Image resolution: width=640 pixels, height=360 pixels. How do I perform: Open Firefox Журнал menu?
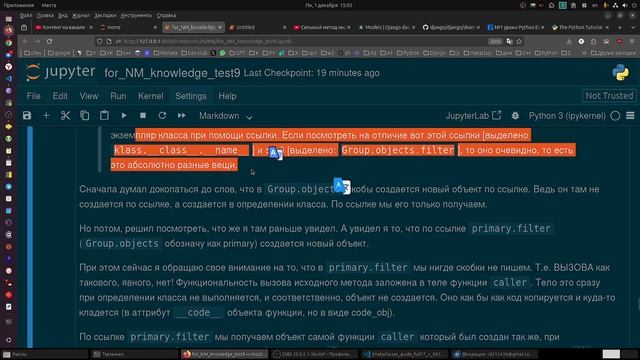(80, 16)
